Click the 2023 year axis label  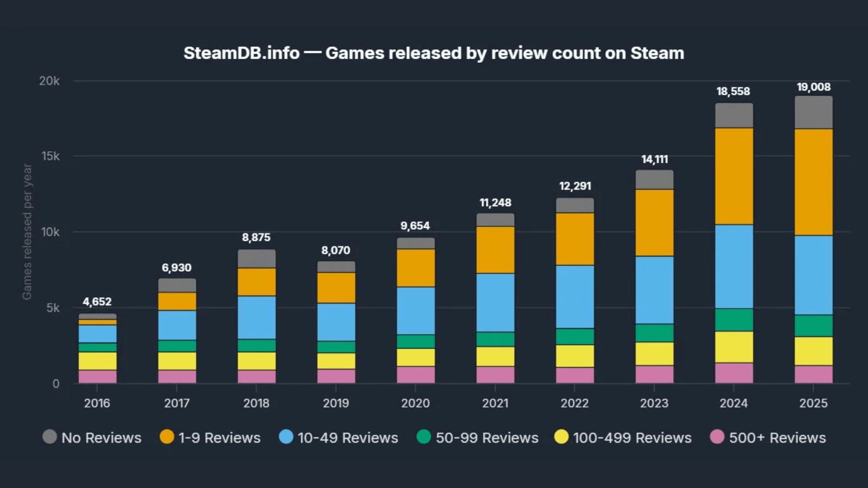click(655, 404)
